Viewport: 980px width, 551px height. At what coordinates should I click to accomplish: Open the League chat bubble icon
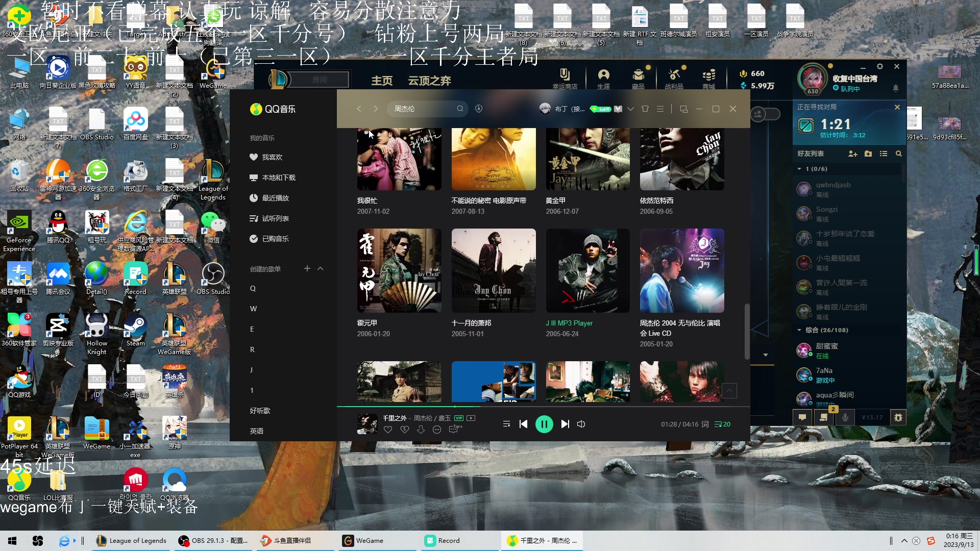[x=802, y=417]
